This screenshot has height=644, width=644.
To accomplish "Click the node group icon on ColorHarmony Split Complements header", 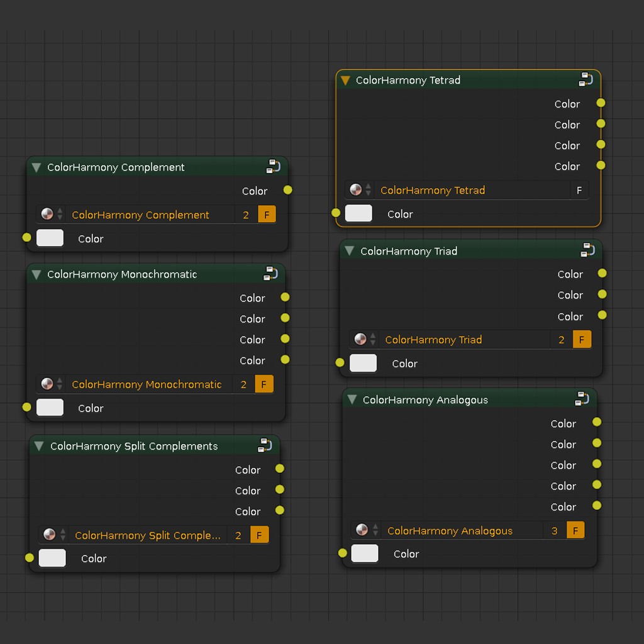I will tap(265, 445).
